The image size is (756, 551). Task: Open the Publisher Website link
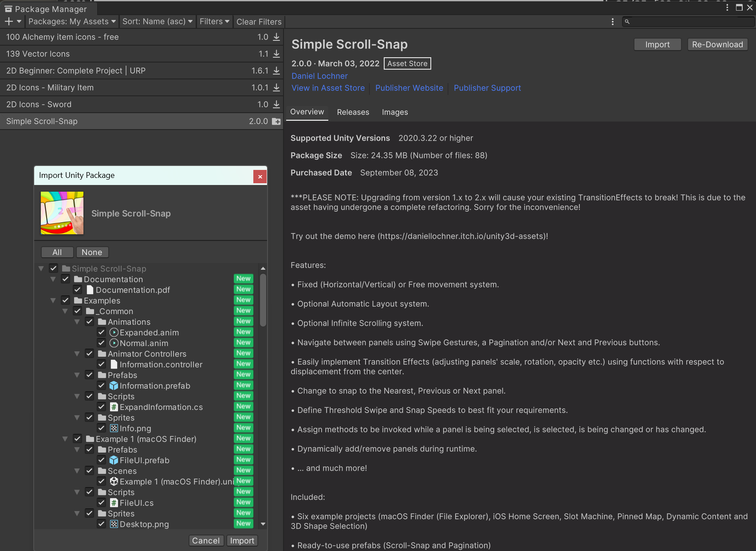coord(409,88)
